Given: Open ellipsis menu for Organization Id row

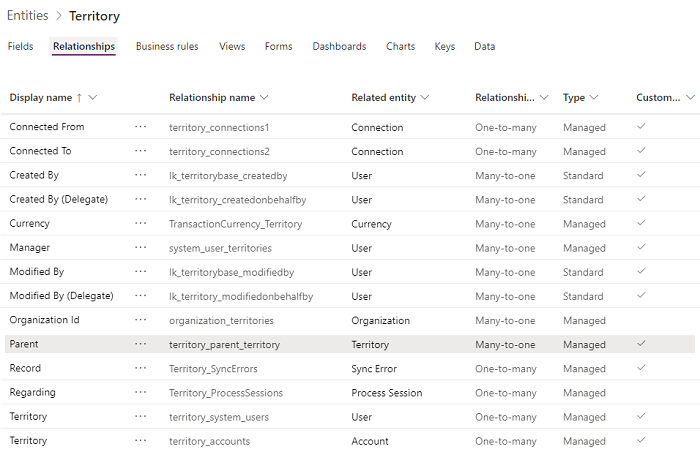Looking at the screenshot, I should 141,320.
